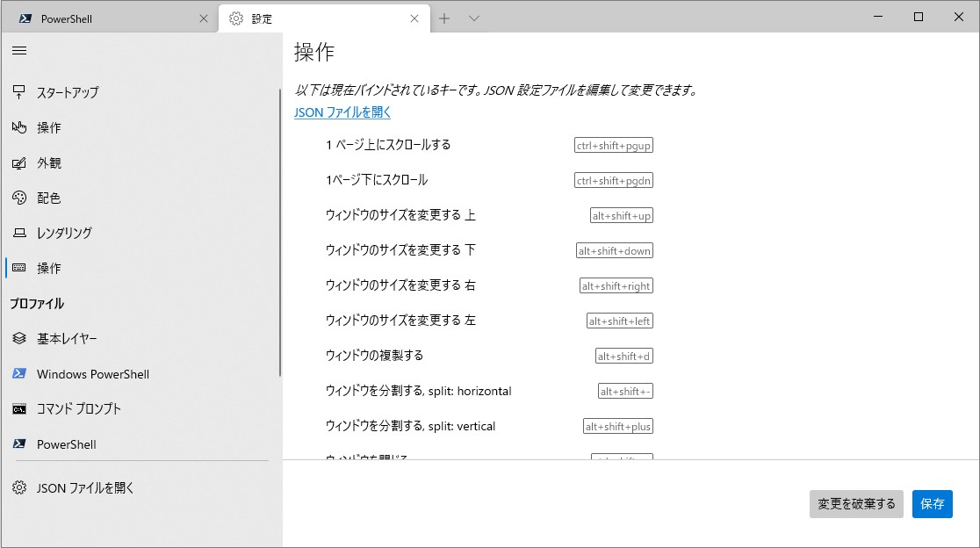The image size is (980, 548).
Task: Save changes with the 保存 button
Action: tap(932, 504)
